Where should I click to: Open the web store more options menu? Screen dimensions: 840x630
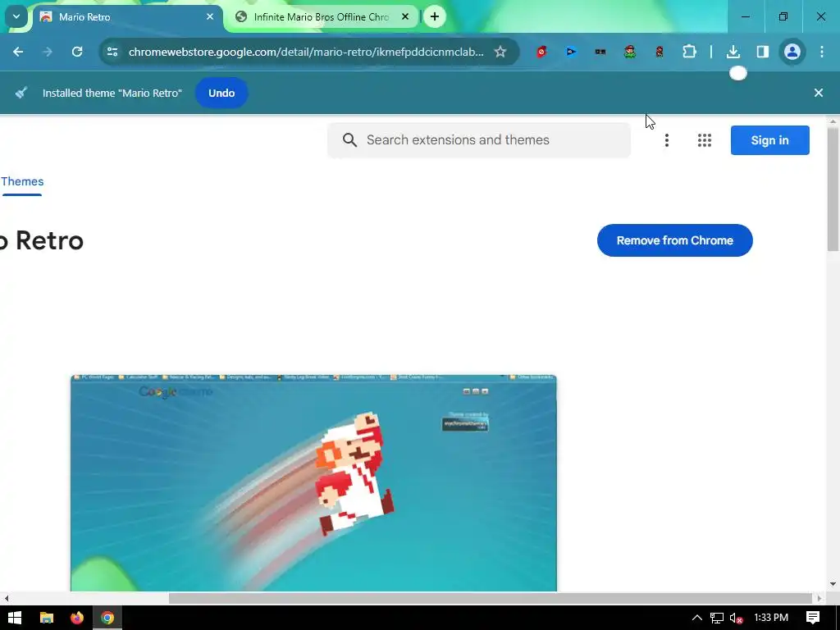tap(666, 139)
